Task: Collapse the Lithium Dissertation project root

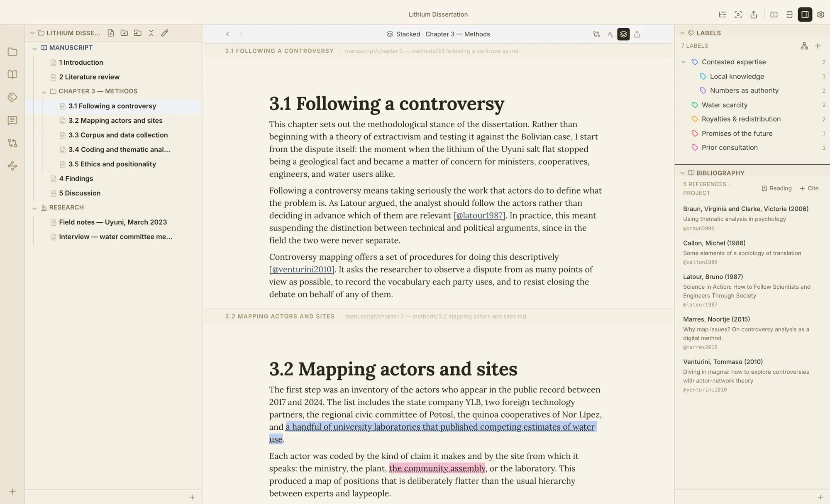Action: point(32,33)
